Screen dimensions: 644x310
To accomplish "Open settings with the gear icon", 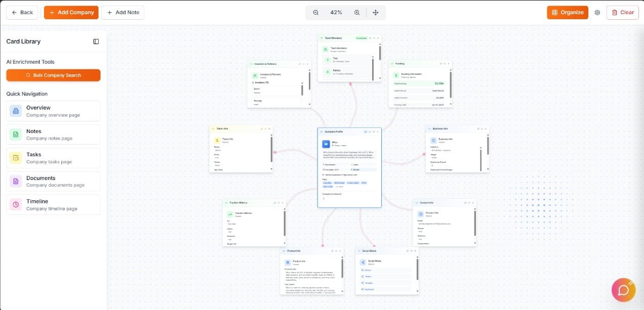I will pos(597,12).
